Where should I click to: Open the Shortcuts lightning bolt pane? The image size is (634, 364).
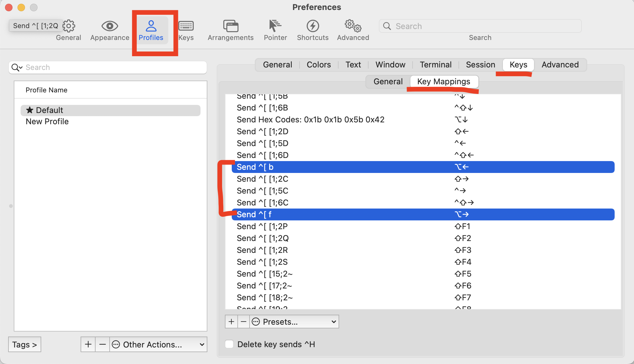coord(313,26)
